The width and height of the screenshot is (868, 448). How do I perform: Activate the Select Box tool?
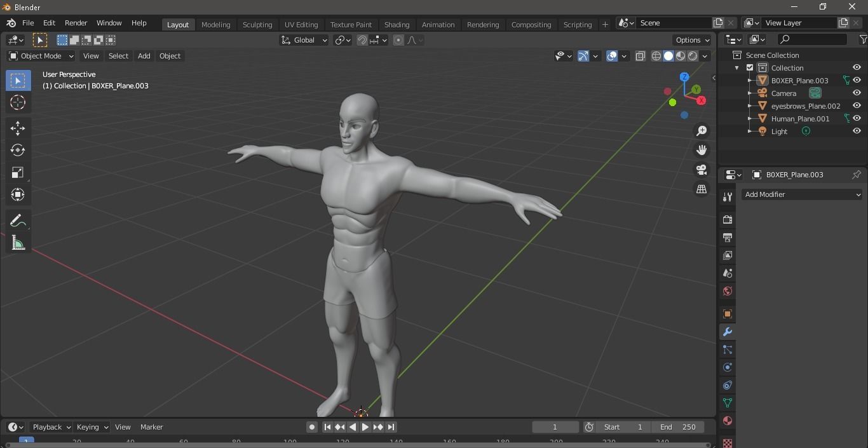(x=18, y=81)
